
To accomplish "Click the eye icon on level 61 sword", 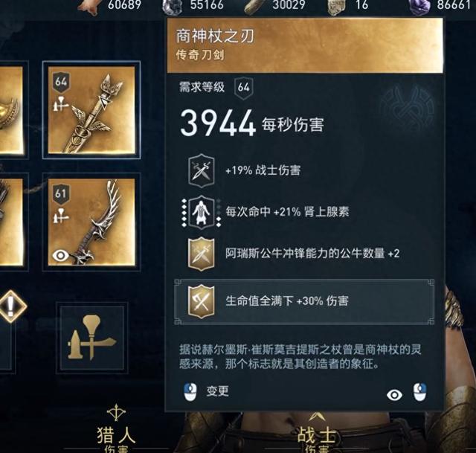I will coord(60,255).
